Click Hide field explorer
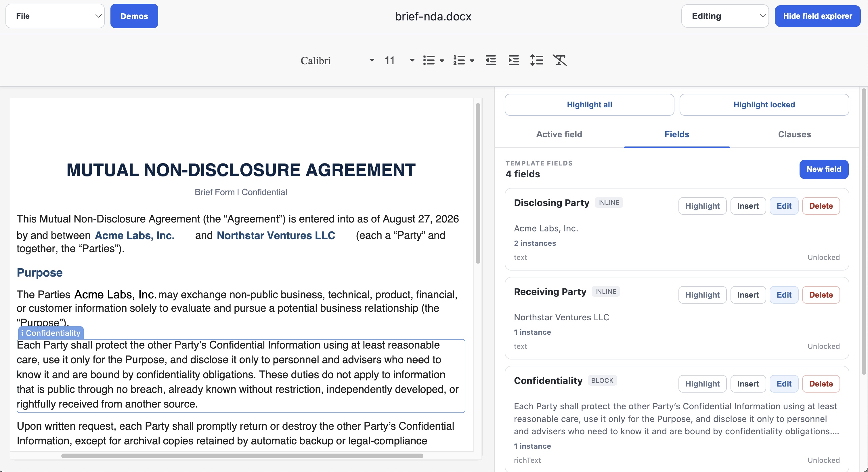The width and height of the screenshot is (868, 472). [817, 16]
